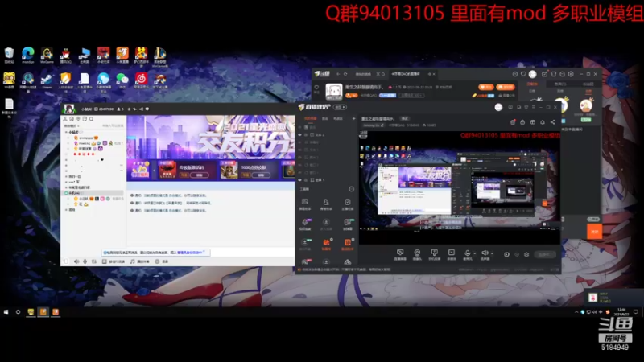644x362 pixels.
Task: Open the yellow raccoon YY desktop shortcut
Action: click(x=9, y=80)
